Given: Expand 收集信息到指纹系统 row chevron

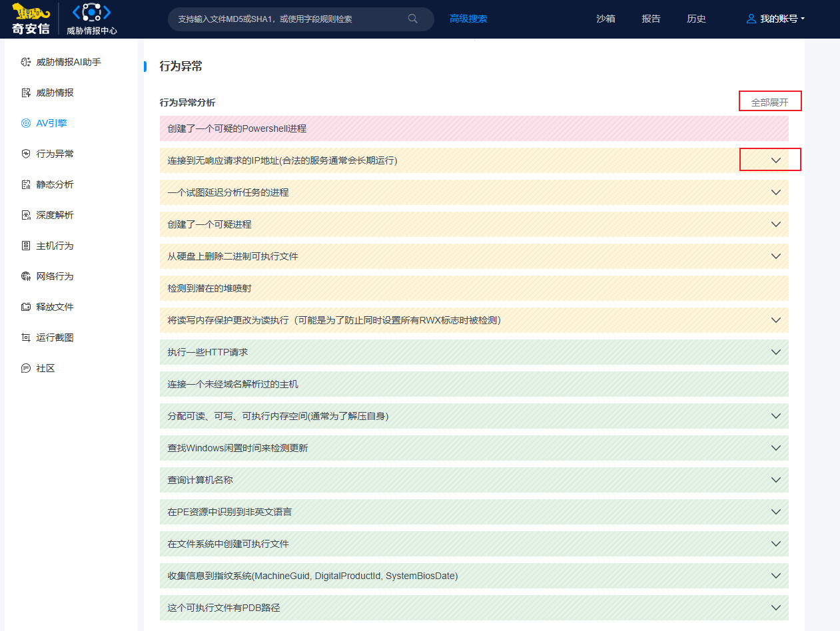Looking at the screenshot, I should [x=775, y=576].
